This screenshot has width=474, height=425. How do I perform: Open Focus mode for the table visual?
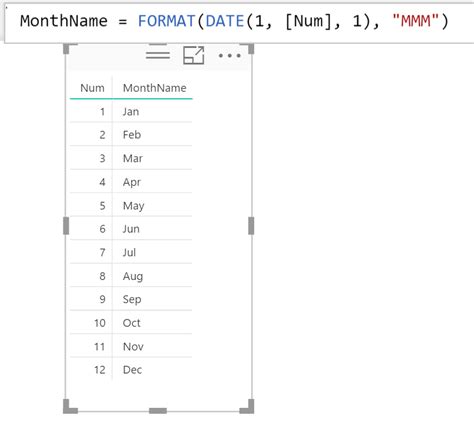coord(194,55)
